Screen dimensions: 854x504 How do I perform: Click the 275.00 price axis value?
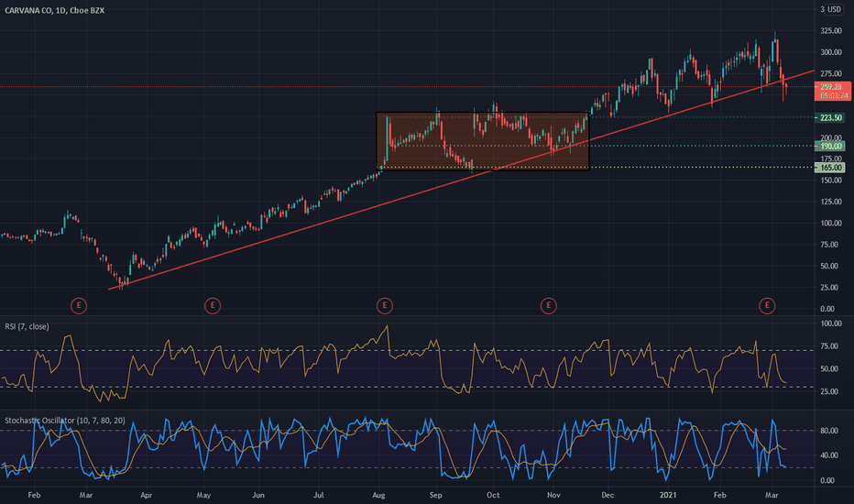(x=831, y=73)
